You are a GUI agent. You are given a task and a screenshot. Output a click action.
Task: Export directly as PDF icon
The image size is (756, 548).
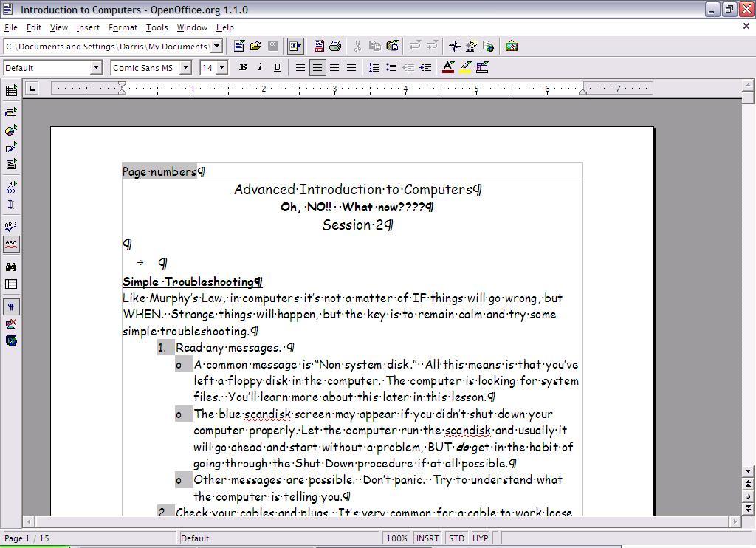(319, 47)
